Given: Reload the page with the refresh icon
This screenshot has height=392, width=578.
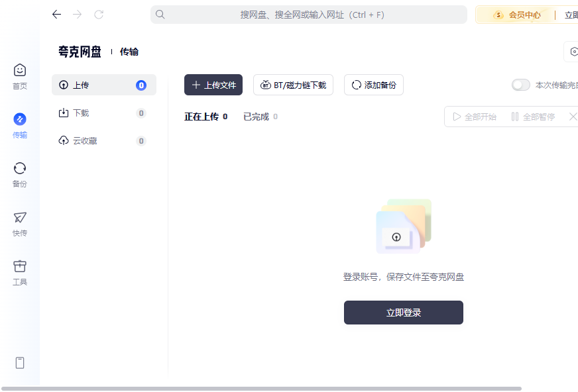Looking at the screenshot, I should (98, 15).
